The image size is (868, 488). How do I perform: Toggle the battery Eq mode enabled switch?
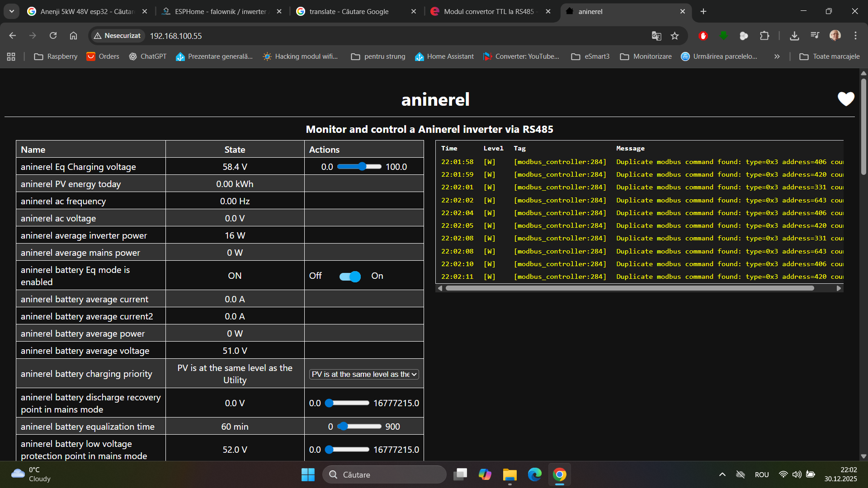[x=350, y=276]
